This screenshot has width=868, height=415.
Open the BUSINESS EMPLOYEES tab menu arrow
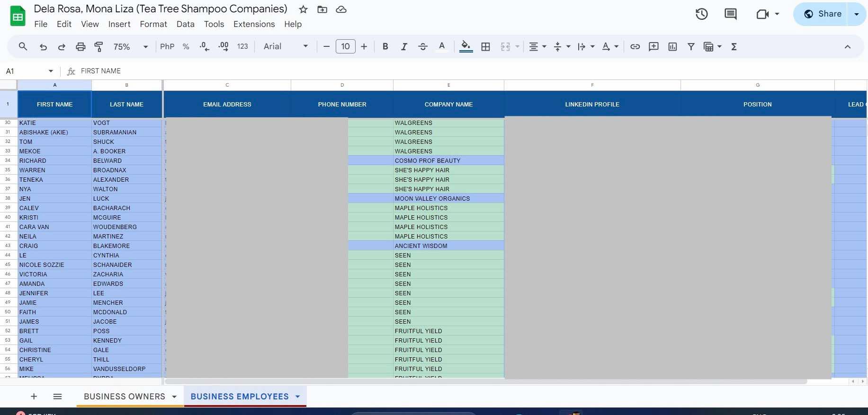[x=298, y=397]
